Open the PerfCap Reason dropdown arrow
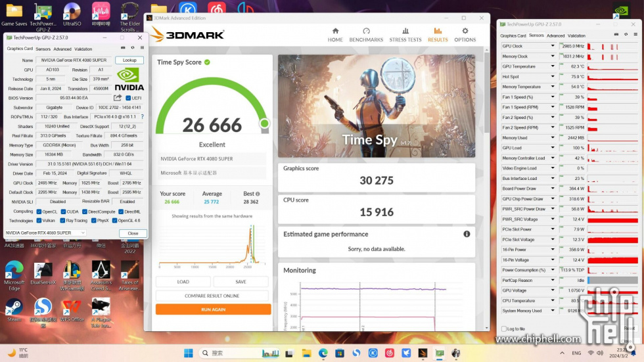 coord(553,281)
